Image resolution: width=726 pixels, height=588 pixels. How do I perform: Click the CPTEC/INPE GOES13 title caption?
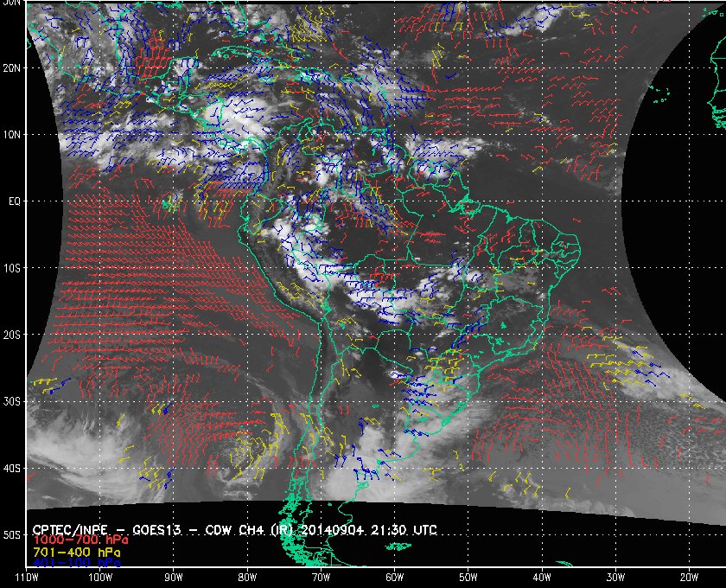(x=234, y=530)
